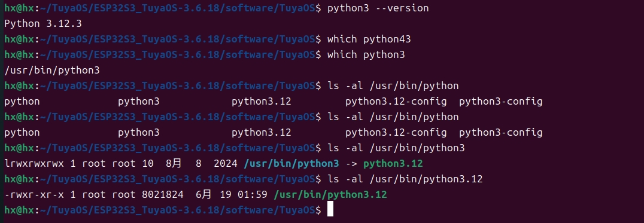This screenshot has height=223, width=644.
Task: Click the first 'python3.12-config' completion suggestion
Action: [396, 102]
